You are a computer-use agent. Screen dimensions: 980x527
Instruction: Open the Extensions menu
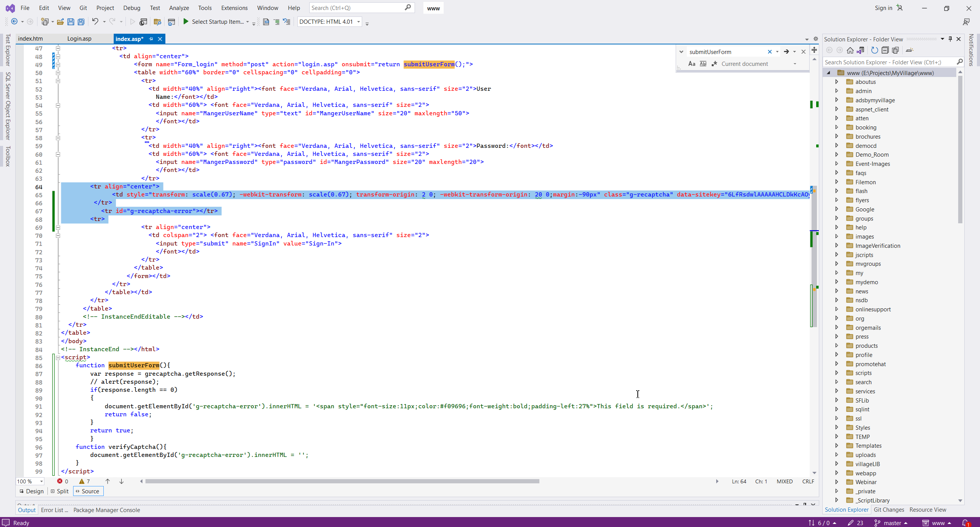[234, 8]
